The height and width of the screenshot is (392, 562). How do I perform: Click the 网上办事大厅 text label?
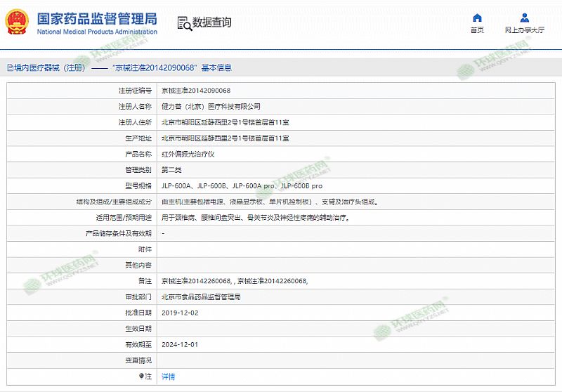point(525,30)
